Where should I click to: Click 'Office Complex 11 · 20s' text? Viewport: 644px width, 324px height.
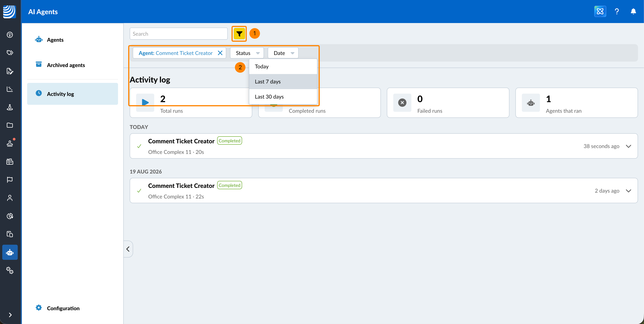(176, 152)
